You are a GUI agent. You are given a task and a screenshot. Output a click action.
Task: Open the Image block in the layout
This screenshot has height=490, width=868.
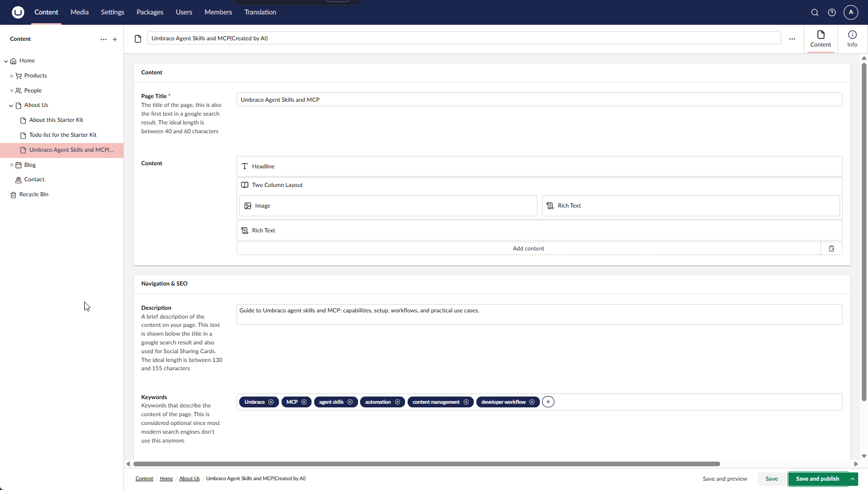tap(388, 206)
